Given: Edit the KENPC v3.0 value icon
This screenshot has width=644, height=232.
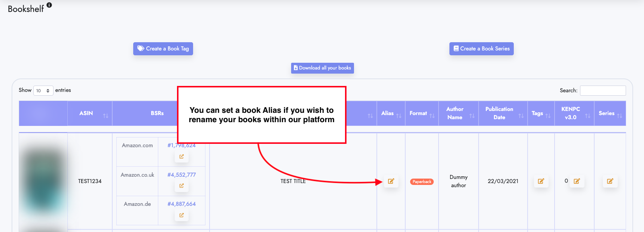Looking at the screenshot, I should pyautogui.click(x=577, y=181).
